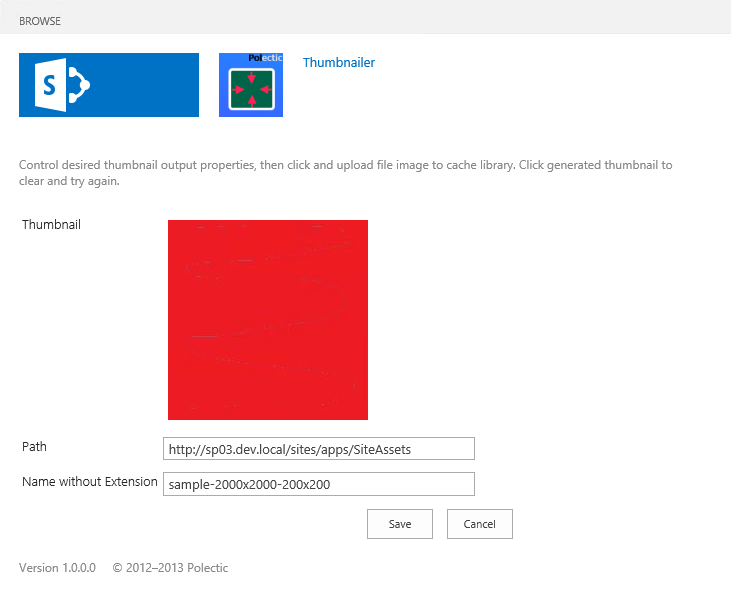Image resolution: width=731 pixels, height=615 pixels.
Task: Click the Save button
Action: pos(400,524)
